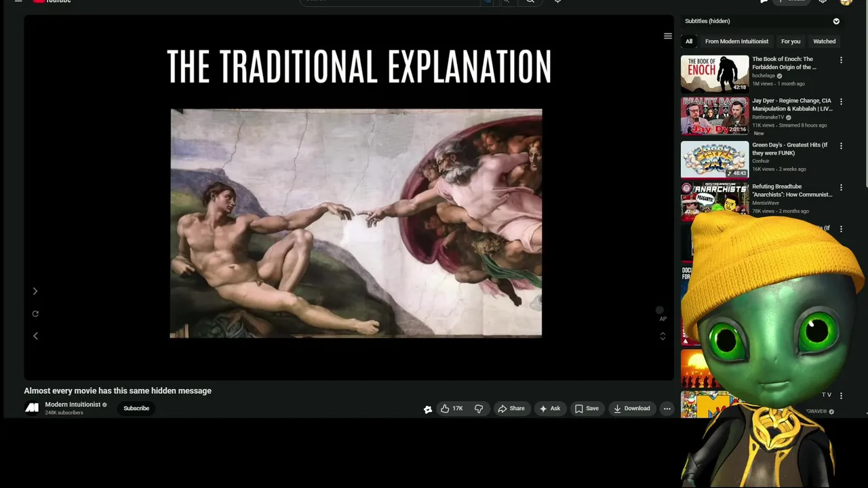
Task: Click the Creation of Adam video frame
Action: coord(356,223)
